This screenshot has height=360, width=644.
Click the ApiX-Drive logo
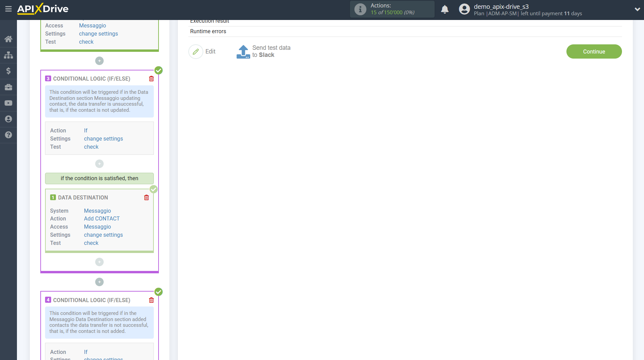tap(43, 9)
